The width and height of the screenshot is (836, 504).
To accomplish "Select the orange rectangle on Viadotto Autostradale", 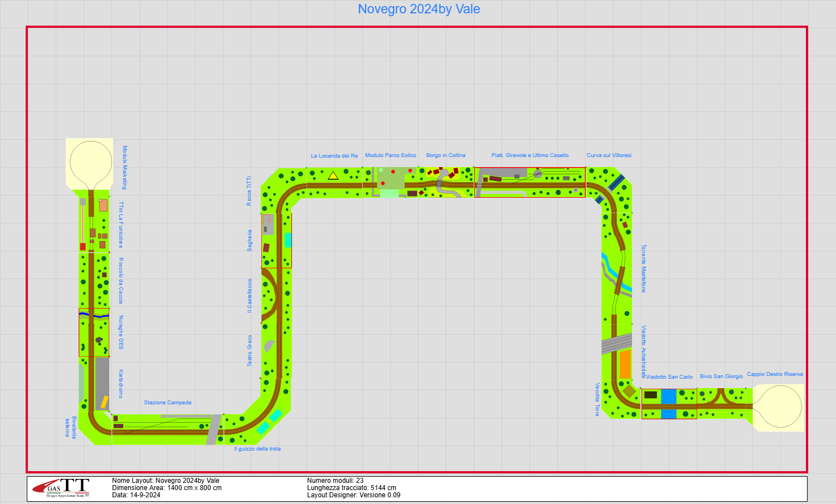I will [x=625, y=364].
